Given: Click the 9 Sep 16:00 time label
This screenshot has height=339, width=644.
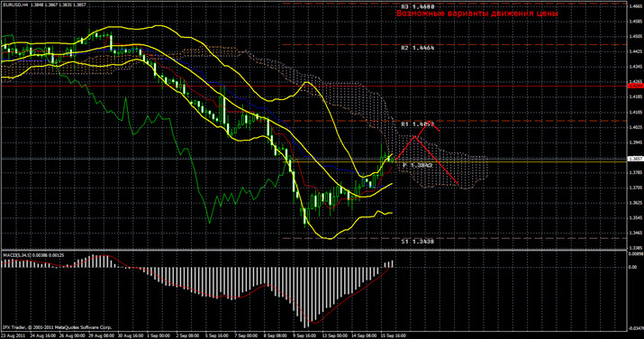Looking at the screenshot, I should click(x=304, y=335).
